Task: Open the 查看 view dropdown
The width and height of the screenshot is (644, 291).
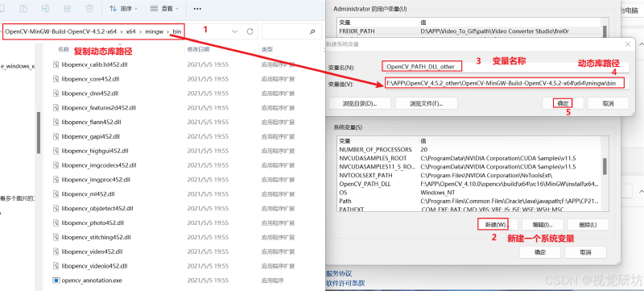Action: point(165,9)
